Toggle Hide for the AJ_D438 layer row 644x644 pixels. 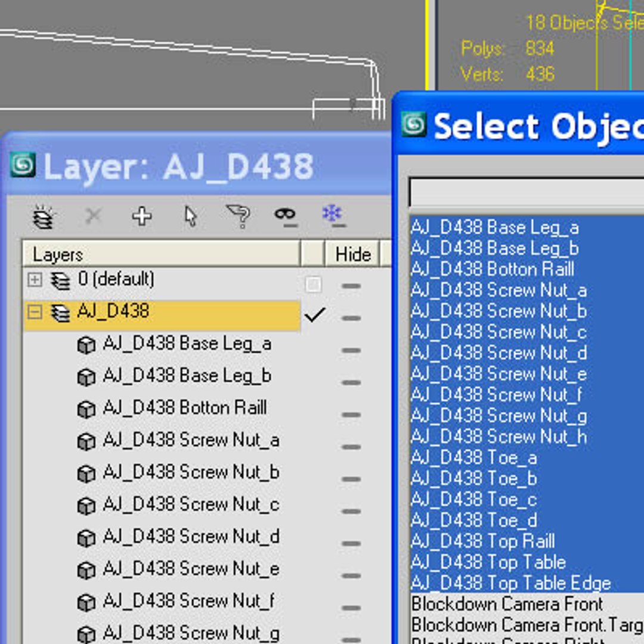click(351, 318)
